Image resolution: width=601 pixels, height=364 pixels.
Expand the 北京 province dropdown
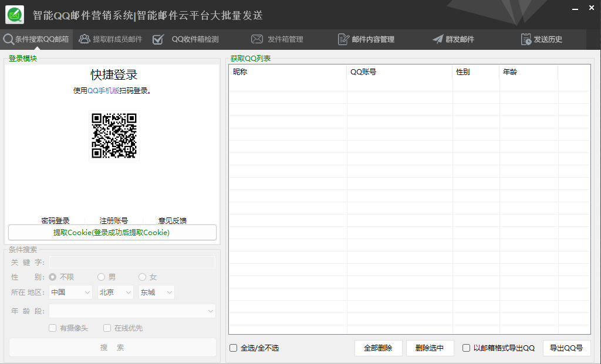tap(115, 292)
